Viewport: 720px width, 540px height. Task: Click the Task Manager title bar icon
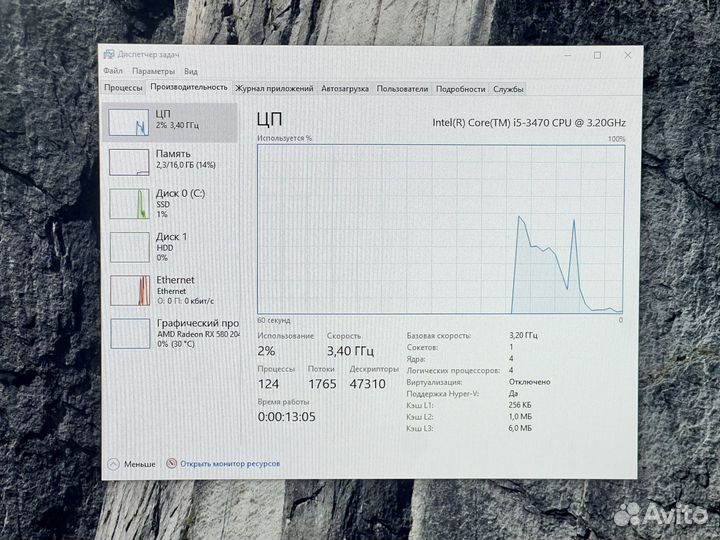pyautogui.click(x=109, y=55)
